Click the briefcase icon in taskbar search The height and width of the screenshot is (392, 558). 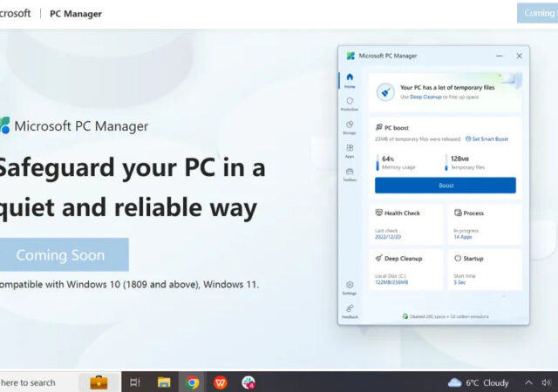(x=99, y=382)
